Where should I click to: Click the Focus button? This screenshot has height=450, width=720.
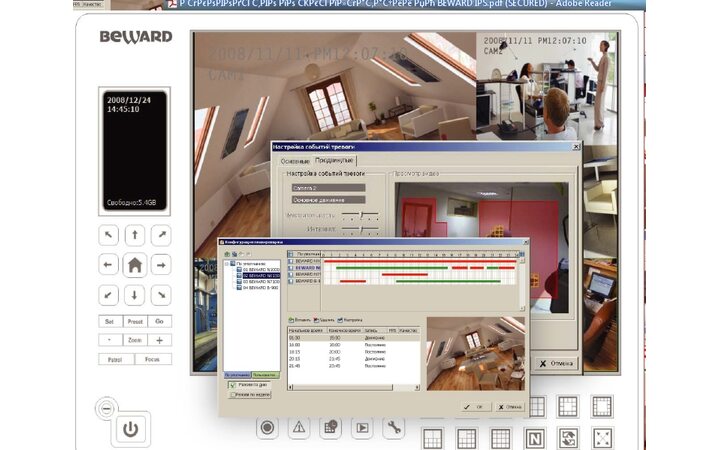coord(153,359)
